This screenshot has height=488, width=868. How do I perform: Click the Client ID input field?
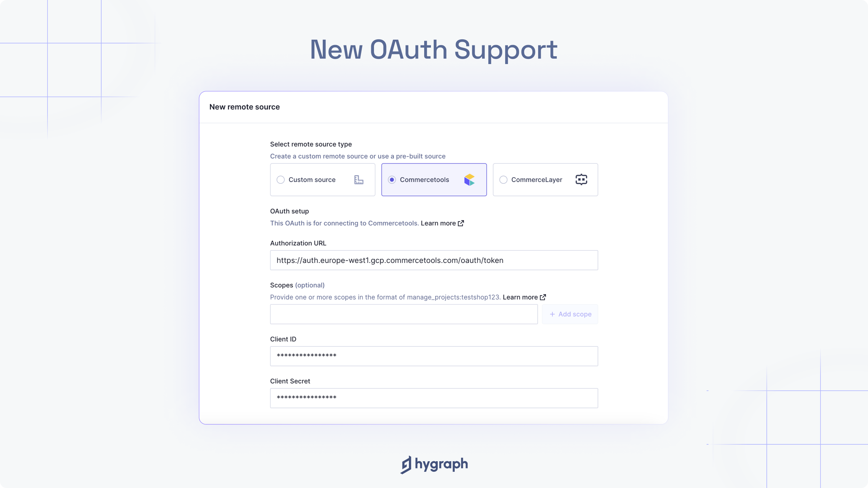tap(434, 356)
